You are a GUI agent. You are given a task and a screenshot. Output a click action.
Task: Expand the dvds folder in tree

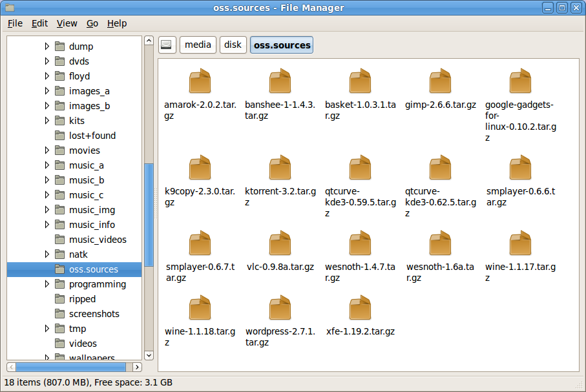47,61
